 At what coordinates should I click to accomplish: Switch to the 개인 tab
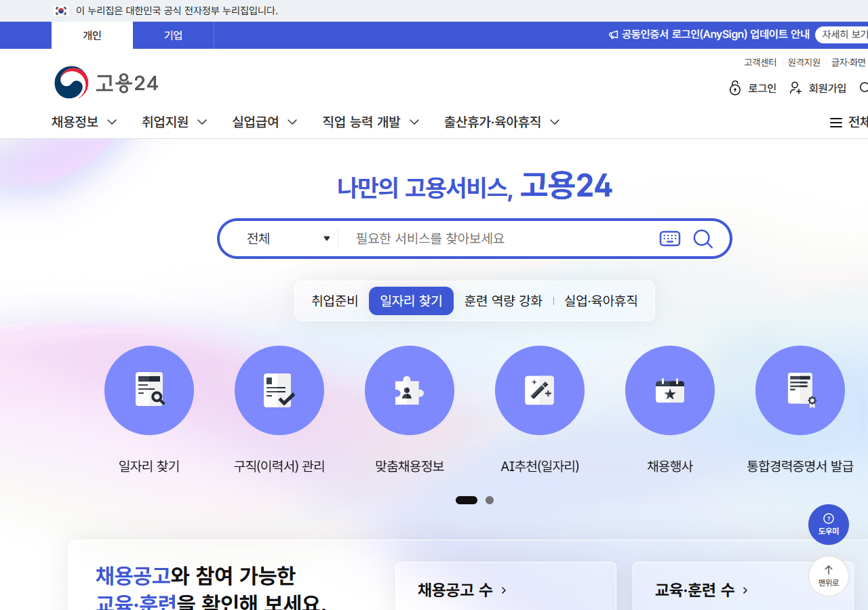coord(92,35)
